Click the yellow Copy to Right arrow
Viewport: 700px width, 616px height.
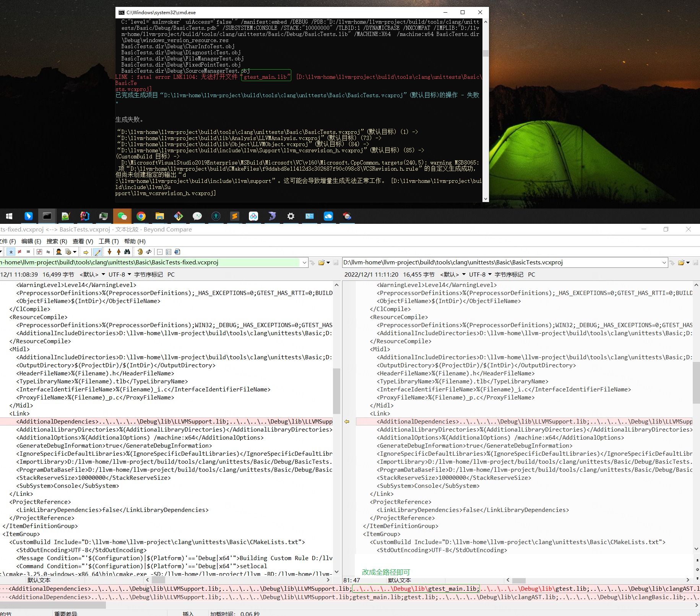(x=86, y=252)
